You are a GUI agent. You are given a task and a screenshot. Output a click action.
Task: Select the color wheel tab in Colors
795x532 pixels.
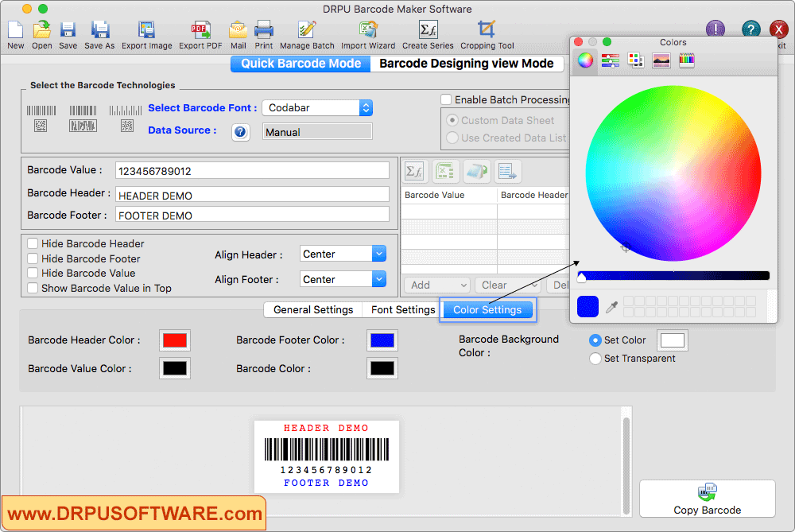(585, 60)
